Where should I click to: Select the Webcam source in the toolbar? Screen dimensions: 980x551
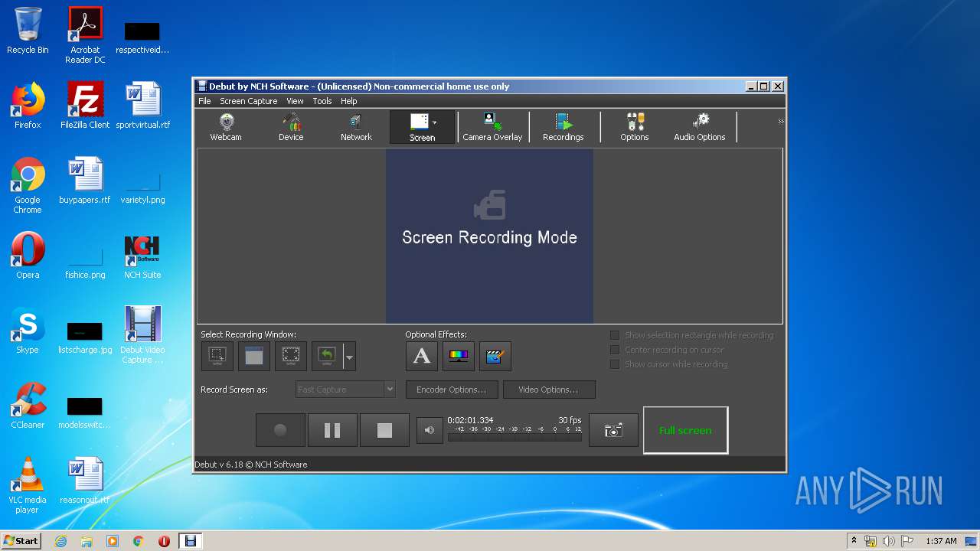coord(226,127)
